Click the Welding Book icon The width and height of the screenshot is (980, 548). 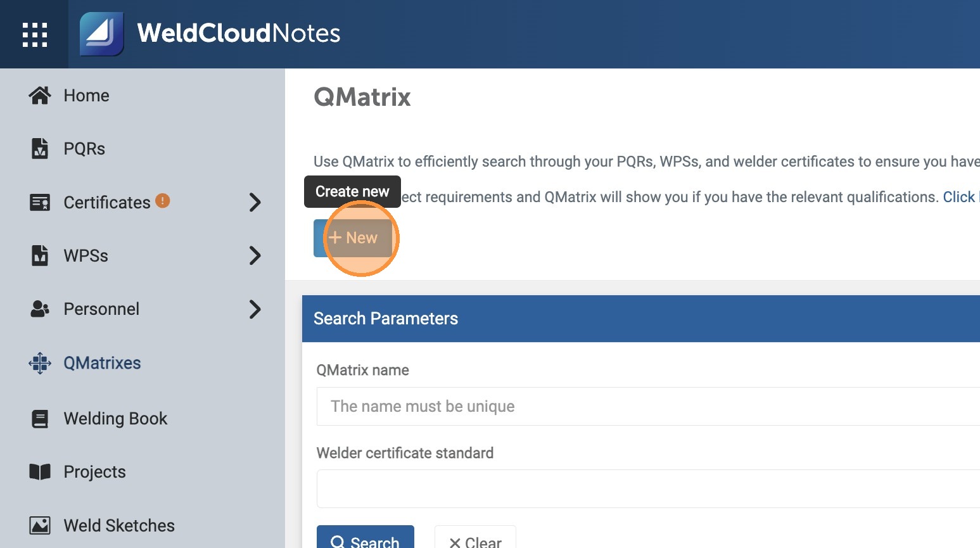[x=40, y=419]
